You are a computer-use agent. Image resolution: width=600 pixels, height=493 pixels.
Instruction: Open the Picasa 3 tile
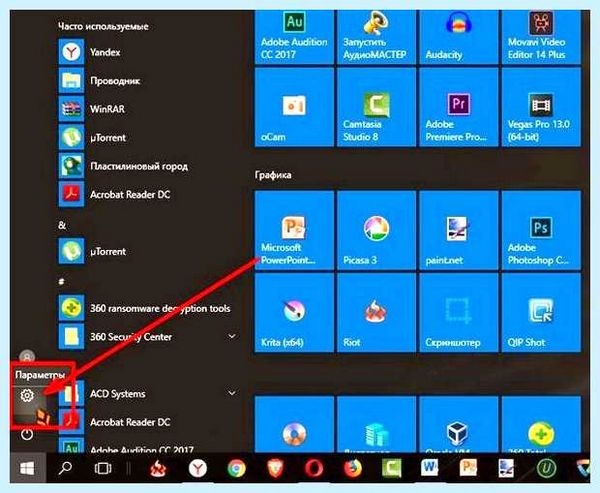coord(376,230)
